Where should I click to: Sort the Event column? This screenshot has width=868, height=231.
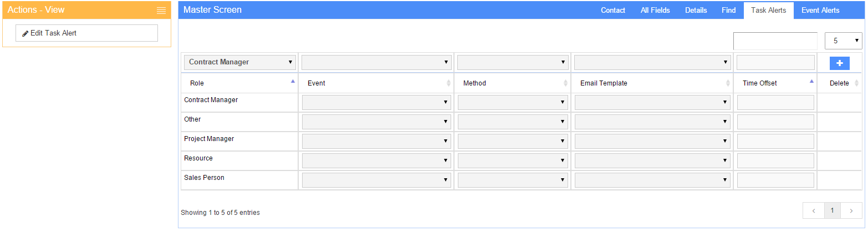tap(448, 83)
